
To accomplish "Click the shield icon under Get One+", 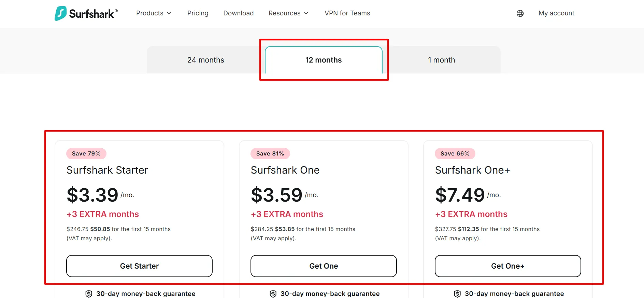I will [x=457, y=294].
